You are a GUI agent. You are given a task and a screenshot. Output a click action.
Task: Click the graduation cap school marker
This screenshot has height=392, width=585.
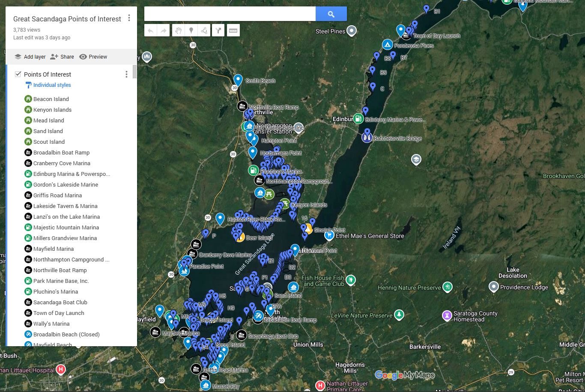point(416,160)
